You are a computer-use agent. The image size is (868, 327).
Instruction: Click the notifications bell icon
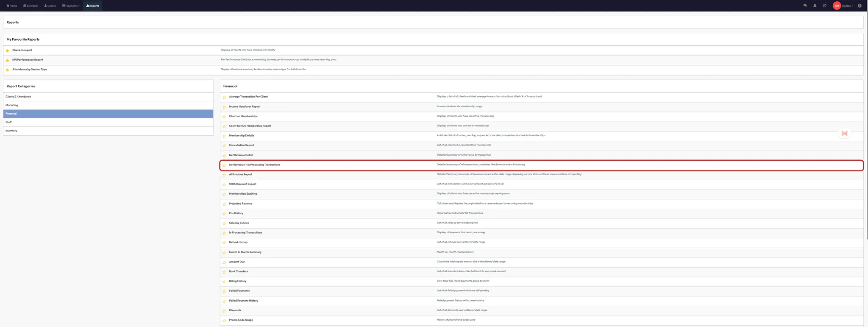[815, 6]
